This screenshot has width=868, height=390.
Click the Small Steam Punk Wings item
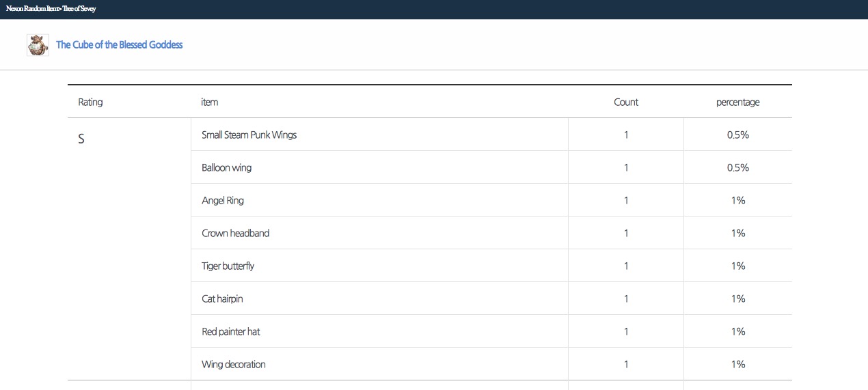(x=249, y=135)
